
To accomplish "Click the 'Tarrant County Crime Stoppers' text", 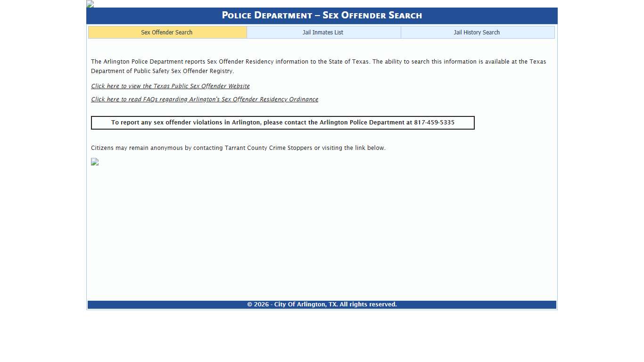I will tap(268, 148).
